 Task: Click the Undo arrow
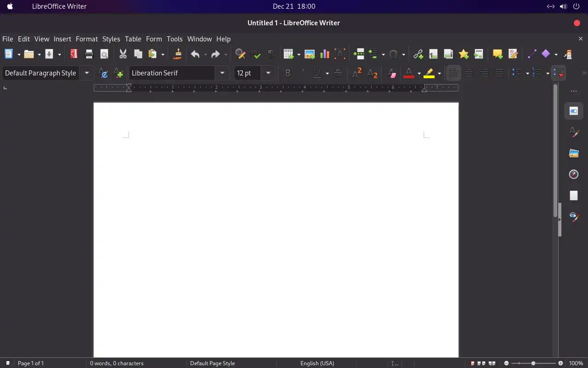point(195,54)
